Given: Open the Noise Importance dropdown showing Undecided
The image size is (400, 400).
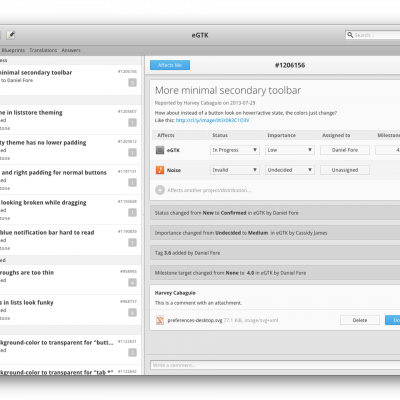Looking at the screenshot, I should (290, 170).
